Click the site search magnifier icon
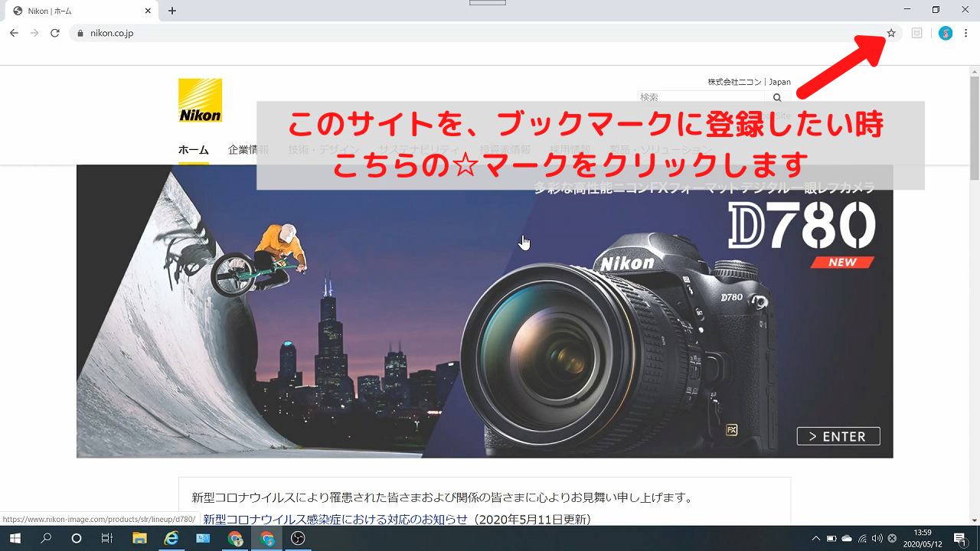 pyautogui.click(x=777, y=98)
